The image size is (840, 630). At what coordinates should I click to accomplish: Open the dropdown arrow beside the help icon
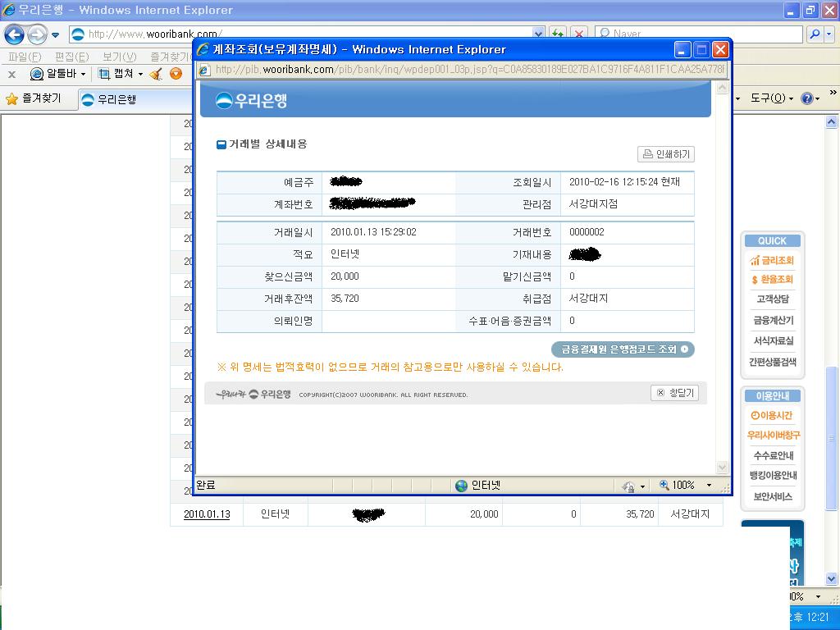818,98
